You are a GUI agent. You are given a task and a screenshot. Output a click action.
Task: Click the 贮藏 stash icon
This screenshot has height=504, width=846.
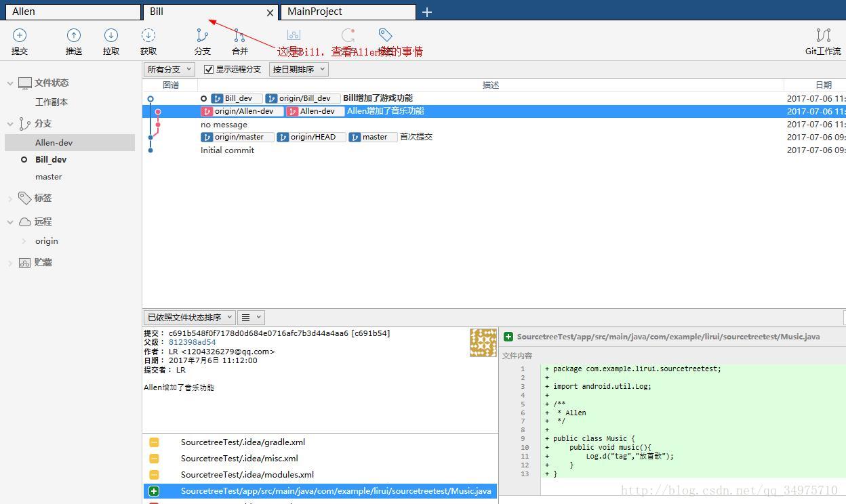click(25, 262)
